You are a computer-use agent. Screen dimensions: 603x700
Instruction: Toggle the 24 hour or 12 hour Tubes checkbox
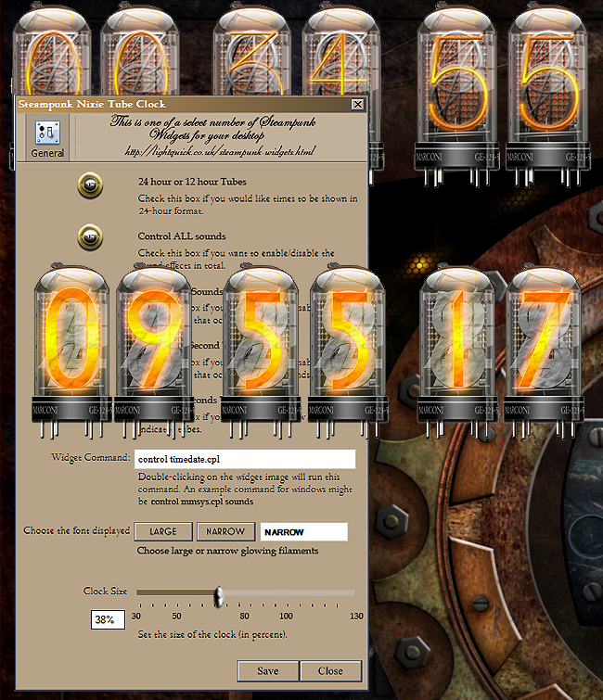point(90,185)
